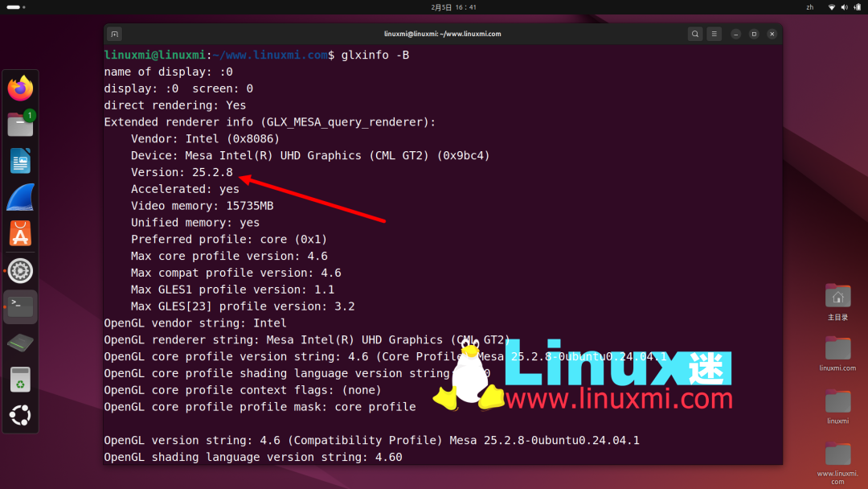Image resolution: width=868 pixels, height=489 pixels.
Task: Open the home folder desktop icon
Action: coord(837,302)
